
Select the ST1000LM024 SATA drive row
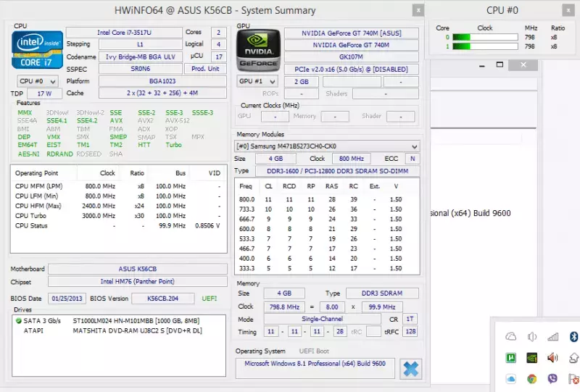coord(118,320)
